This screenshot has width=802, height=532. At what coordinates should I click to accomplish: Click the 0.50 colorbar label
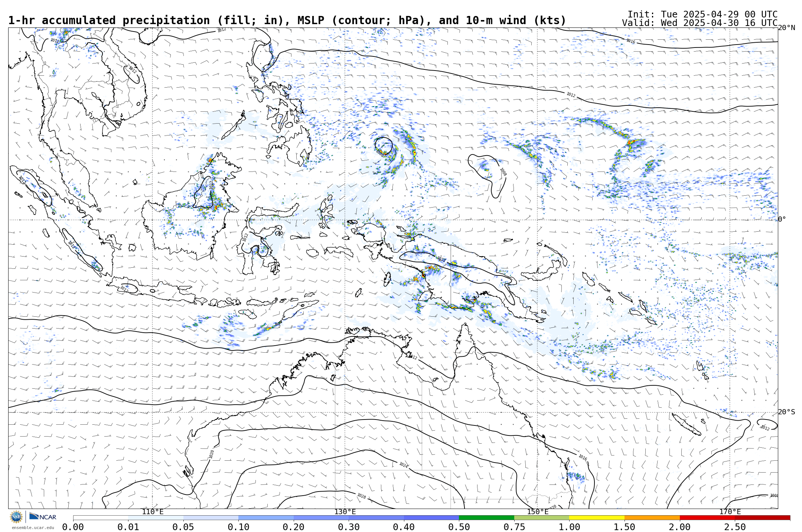(459, 527)
